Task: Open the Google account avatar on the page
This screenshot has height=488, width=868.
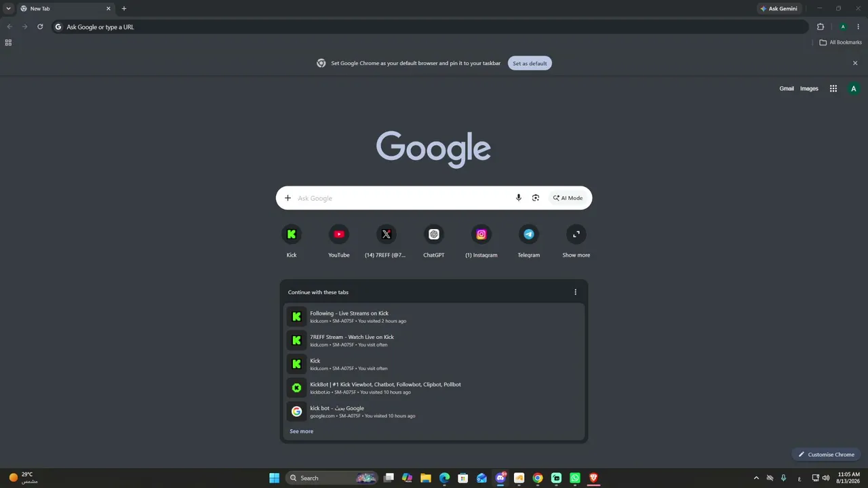Action: (x=854, y=89)
